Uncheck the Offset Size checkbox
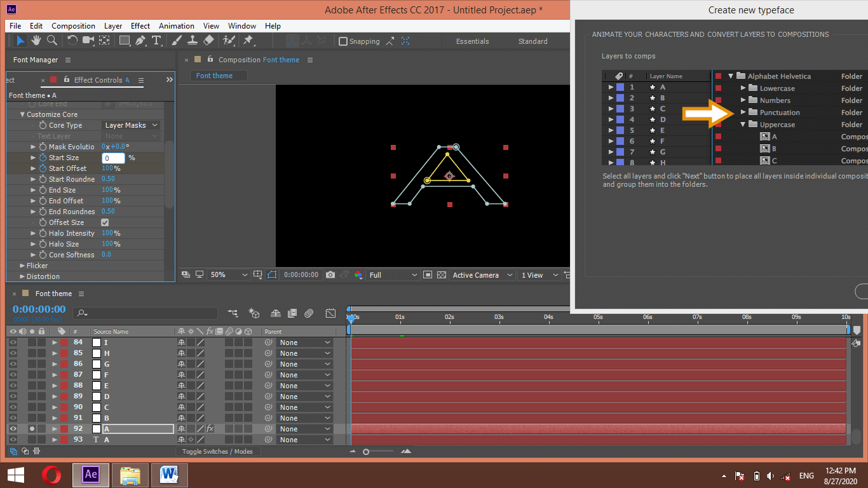 pyautogui.click(x=105, y=222)
